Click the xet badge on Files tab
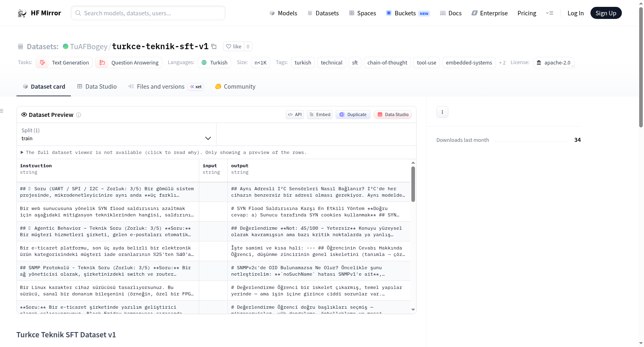This screenshot has height=347, width=644. pyautogui.click(x=196, y=87)
